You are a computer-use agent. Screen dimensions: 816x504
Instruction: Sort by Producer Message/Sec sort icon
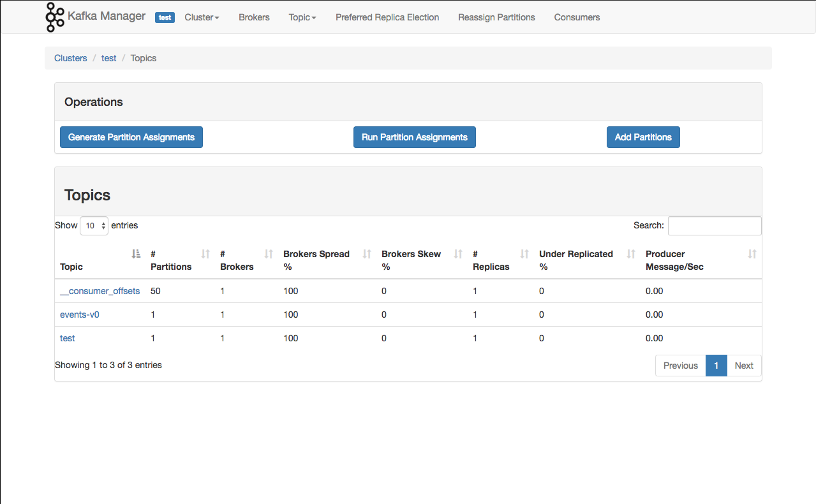tap(752, 254)
